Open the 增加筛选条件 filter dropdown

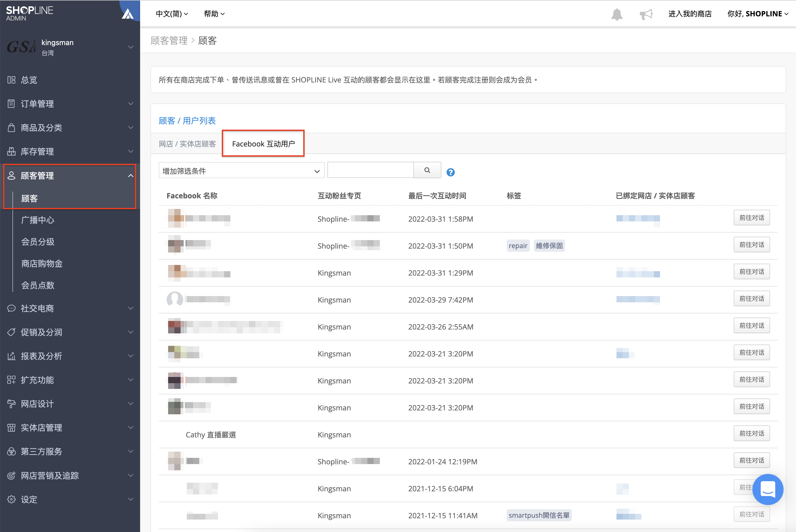pos(241,171)
